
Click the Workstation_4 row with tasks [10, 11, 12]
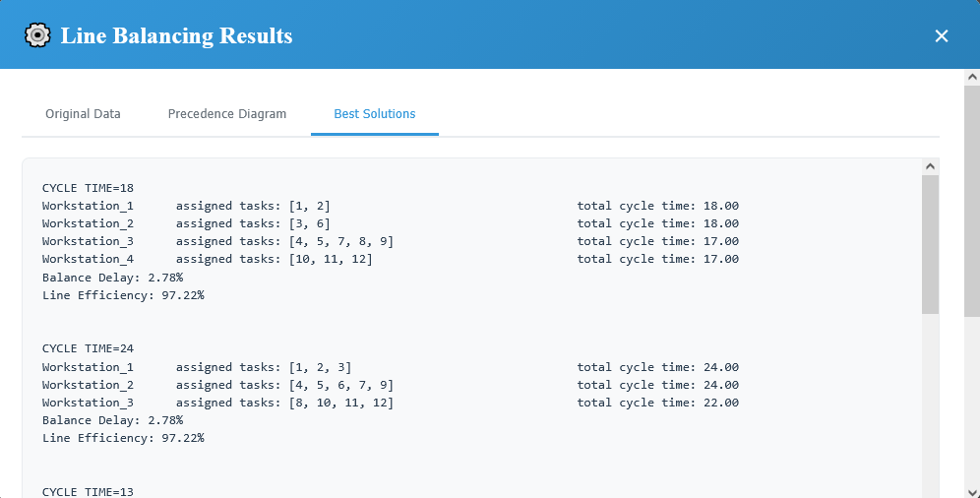(207, 260)
